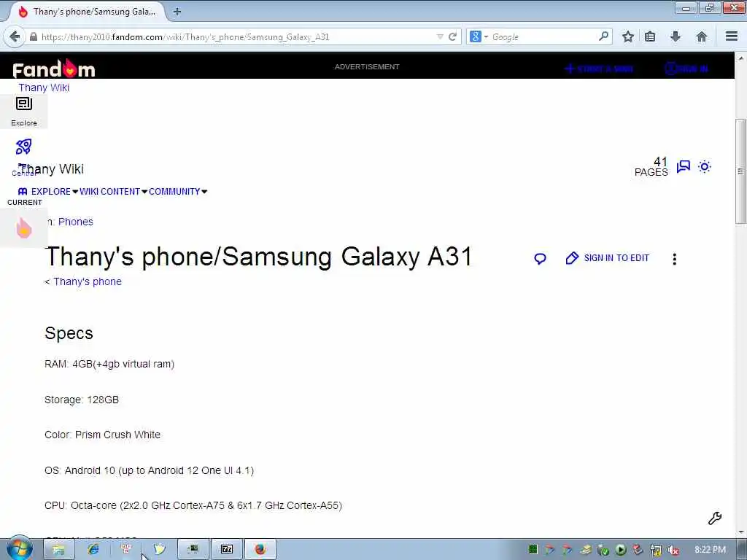Image resolution: width=747 pixels, height=560 pixels.
Task: Click the muted volume tray icon
Action: (x=673, y=550)
